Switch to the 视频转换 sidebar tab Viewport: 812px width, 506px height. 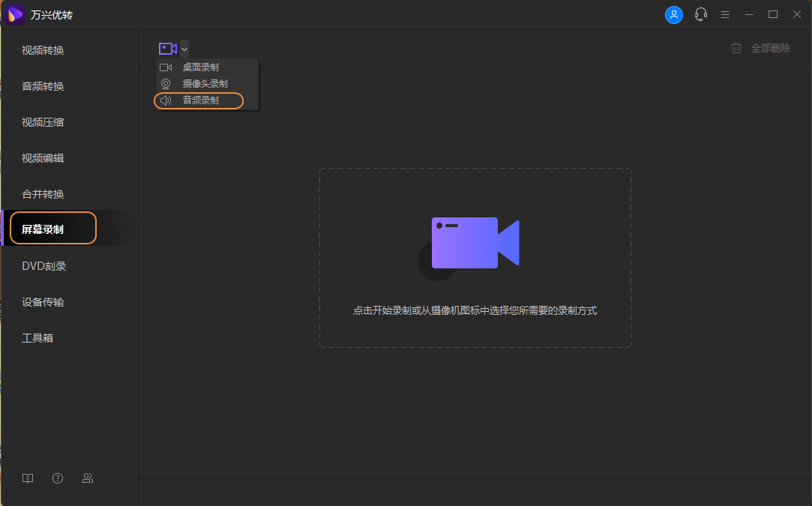tap(45, 50)
